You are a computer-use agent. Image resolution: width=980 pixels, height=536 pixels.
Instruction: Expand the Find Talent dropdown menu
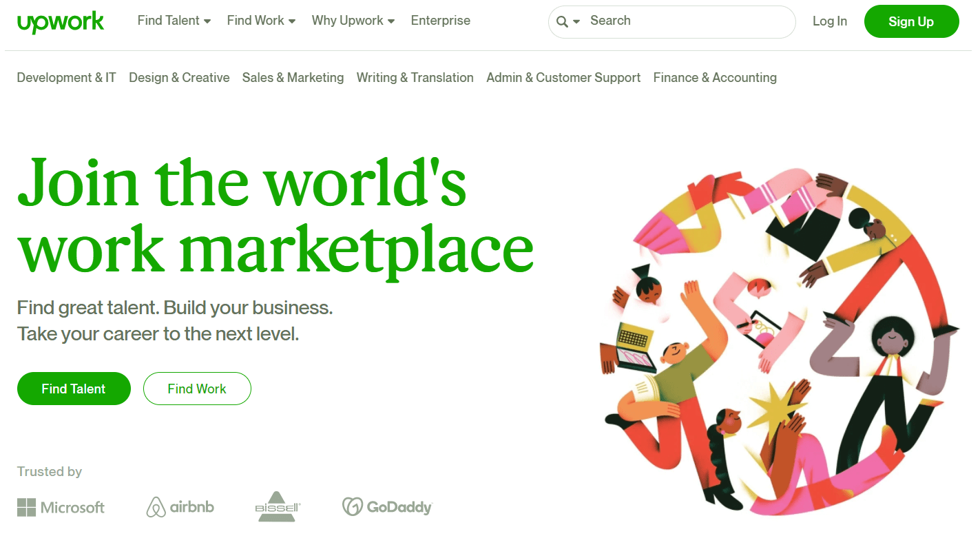pyautogui.click(x=174, y=21)
